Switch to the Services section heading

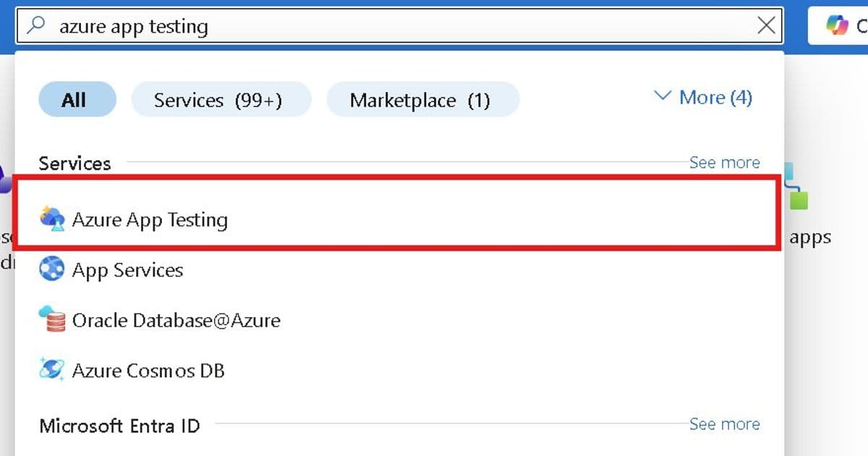coord(74,163)
